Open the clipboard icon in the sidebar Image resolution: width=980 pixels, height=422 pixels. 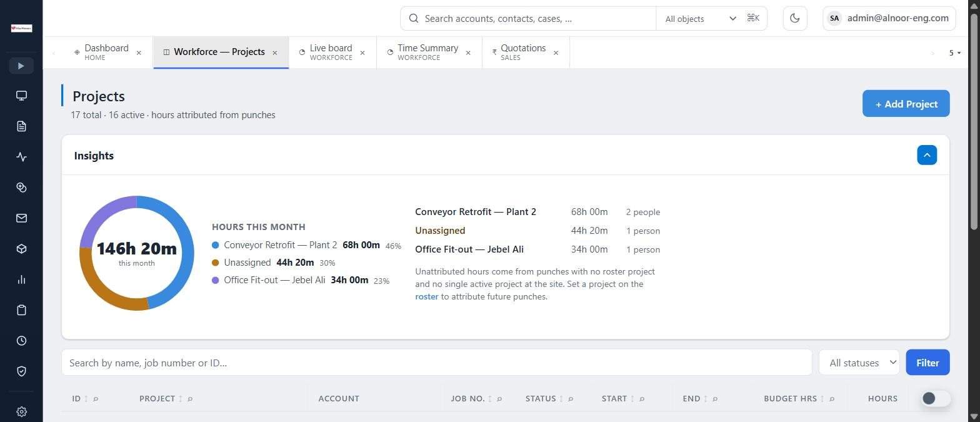coord(21,310)
